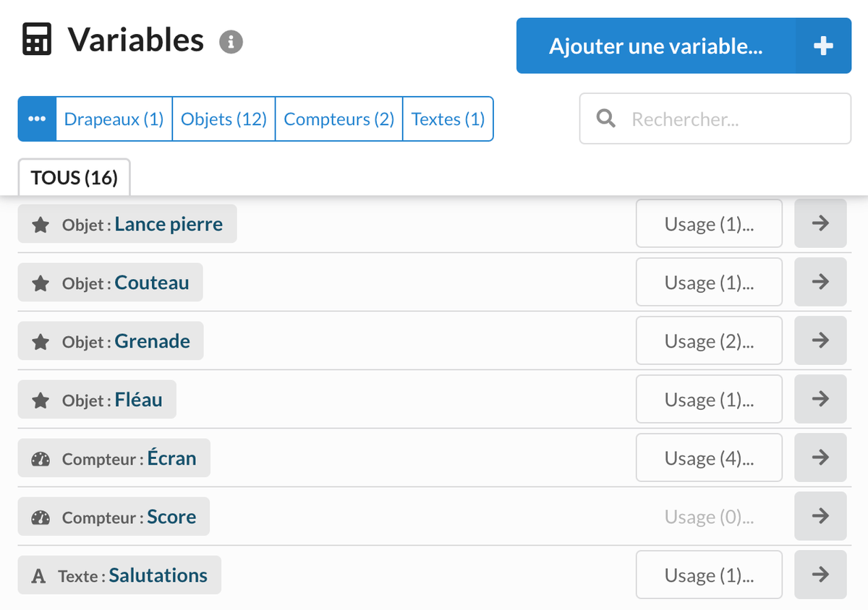Click the star icon beside Lance pierre
This screenshot has width=868, height=610.
(x=41, y=223)
